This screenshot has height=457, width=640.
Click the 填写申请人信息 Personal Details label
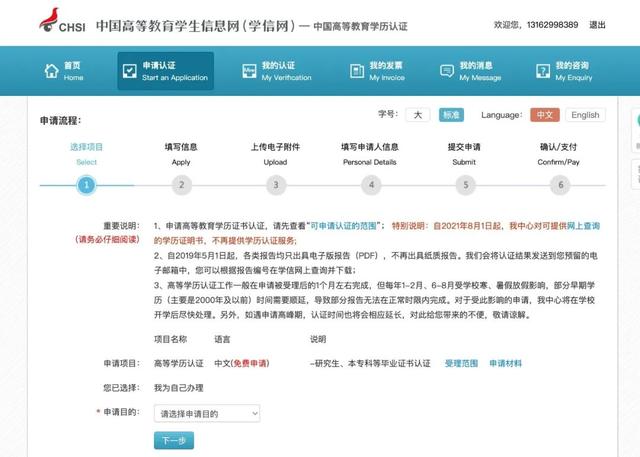click(x=370, y=154)
